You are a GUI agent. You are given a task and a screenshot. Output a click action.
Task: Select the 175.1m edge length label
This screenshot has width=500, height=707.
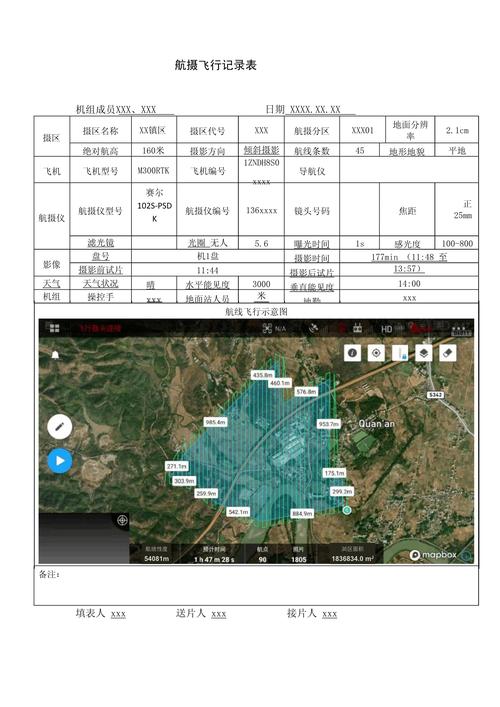click(x=334, y=473)
